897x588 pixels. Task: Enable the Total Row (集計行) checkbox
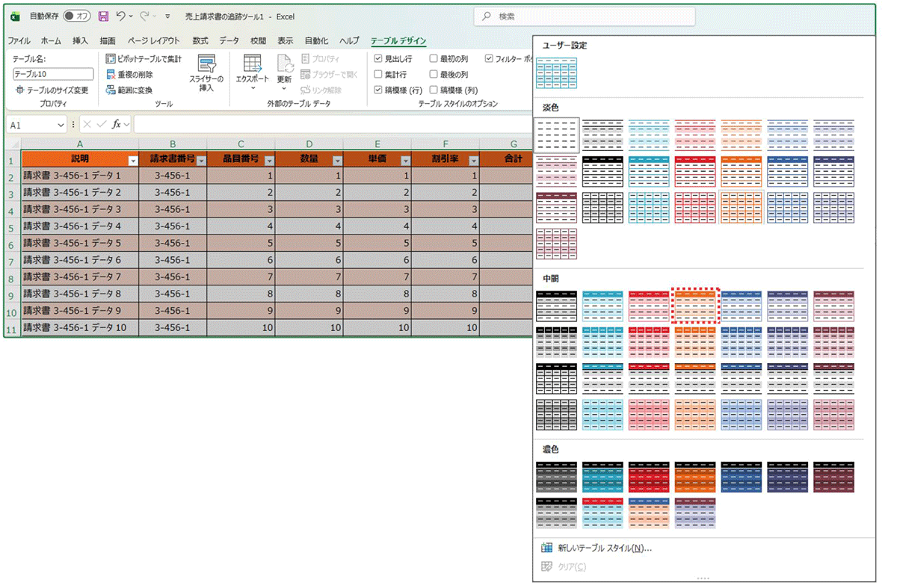point(378,75)
